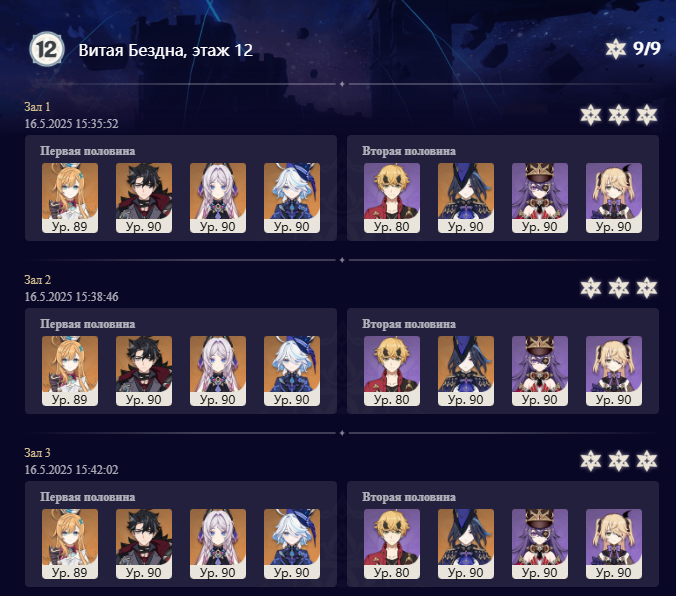Select black-haired level 90 character in Зал 1
The height and width of the screenshot is (596, 676).
click(144, 198)
